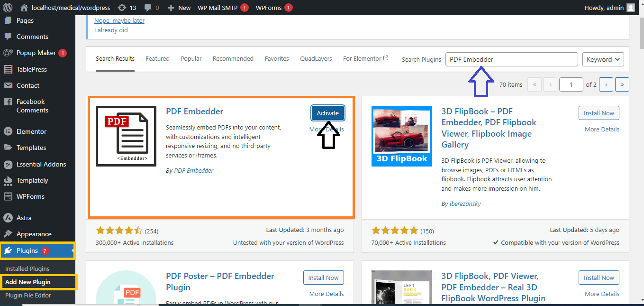Screen dimensions: 644x306
Task: Click the admin user avatar icon
Action: (630, 8)
